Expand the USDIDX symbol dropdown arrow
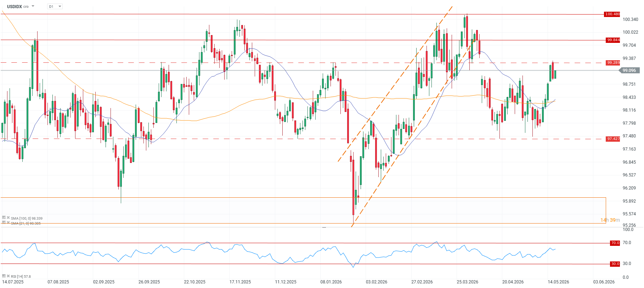 coord(33,6)
